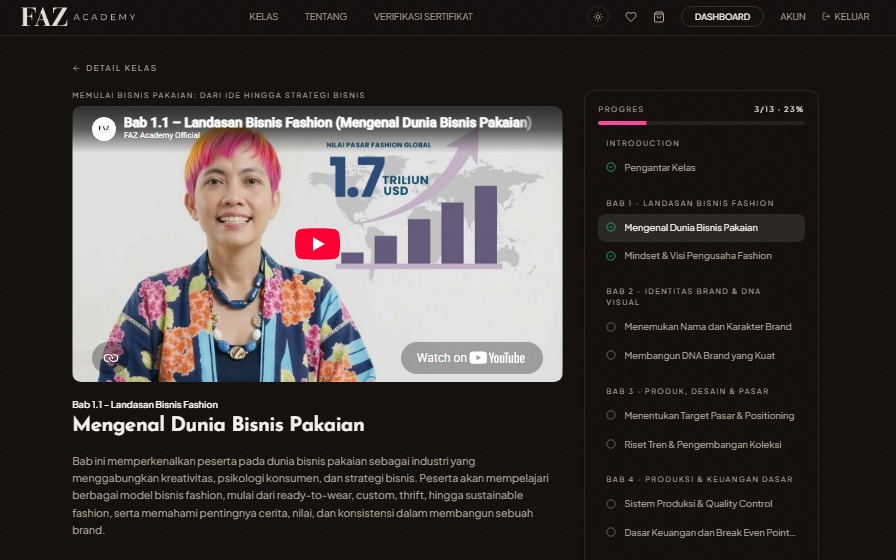
Task: Click BAB 3 - PRODUK, DESAIN & PASAR heading
Action: click(x=687, y=391)
